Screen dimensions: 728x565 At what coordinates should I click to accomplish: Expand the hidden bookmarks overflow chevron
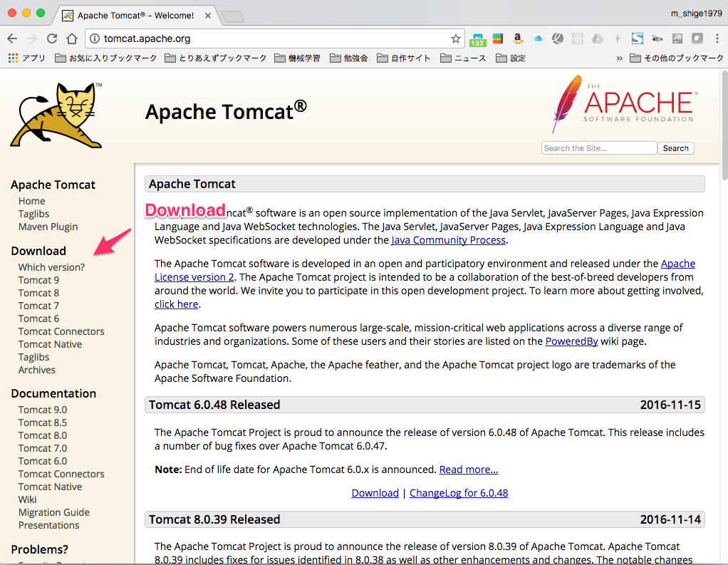[x=619, y=58]
